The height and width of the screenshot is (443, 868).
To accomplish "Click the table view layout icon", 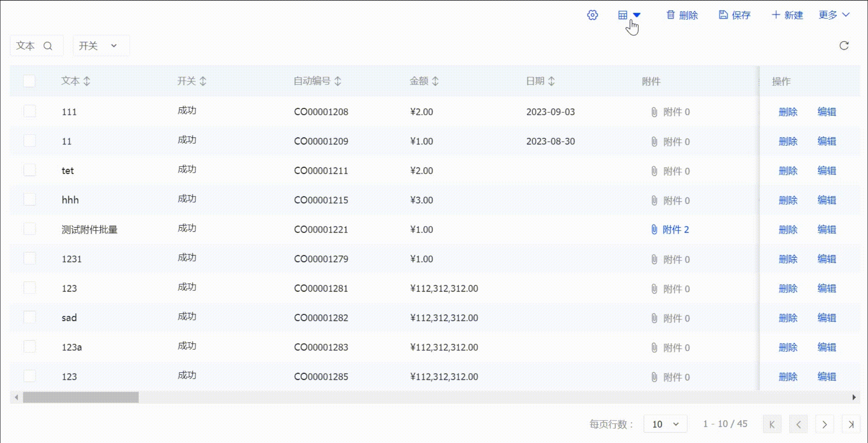I will click(623, 15).
